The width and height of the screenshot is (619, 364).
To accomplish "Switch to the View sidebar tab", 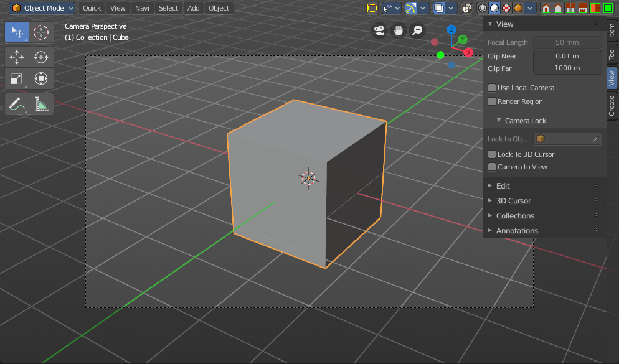I will click(612, 78).
